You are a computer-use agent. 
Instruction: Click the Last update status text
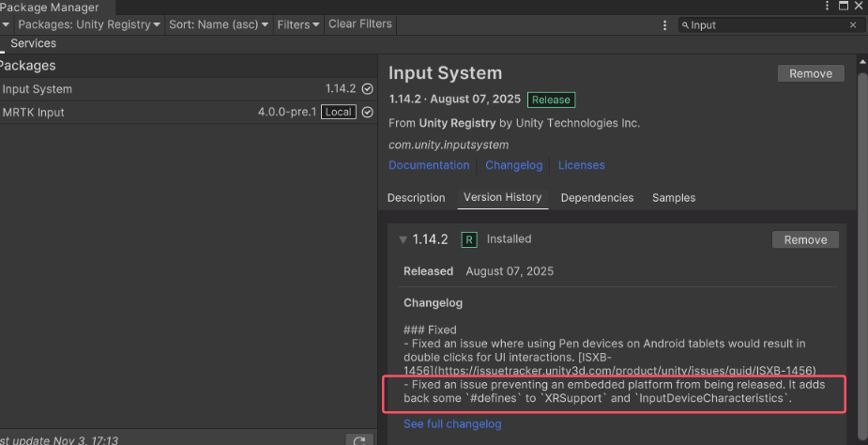point(59,440)
